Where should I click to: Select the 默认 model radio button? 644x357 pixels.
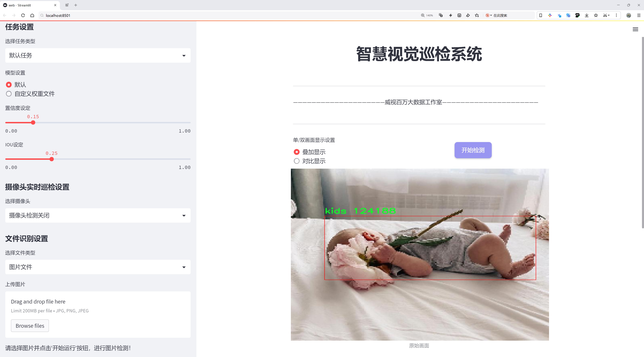pyautogui.click(x=9, y=85)
